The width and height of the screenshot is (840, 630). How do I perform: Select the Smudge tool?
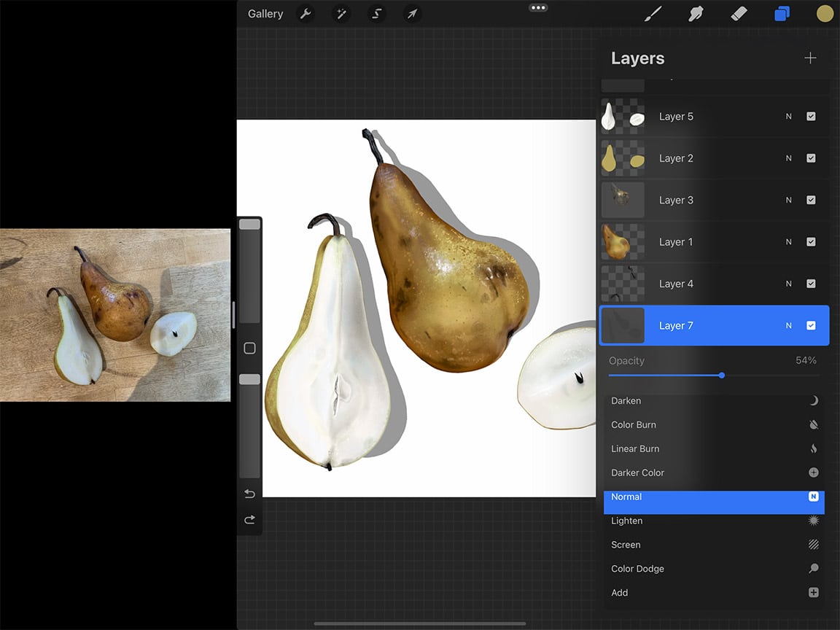click(x=696, y=13)
